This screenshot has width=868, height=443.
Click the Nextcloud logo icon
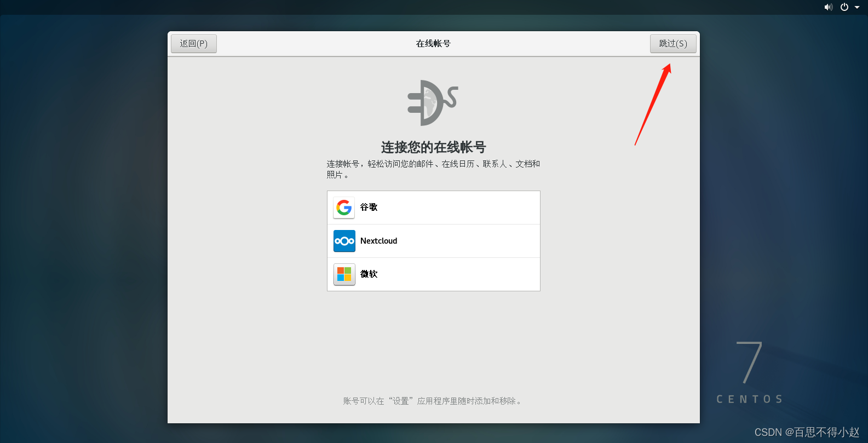(x=344, y=241)
